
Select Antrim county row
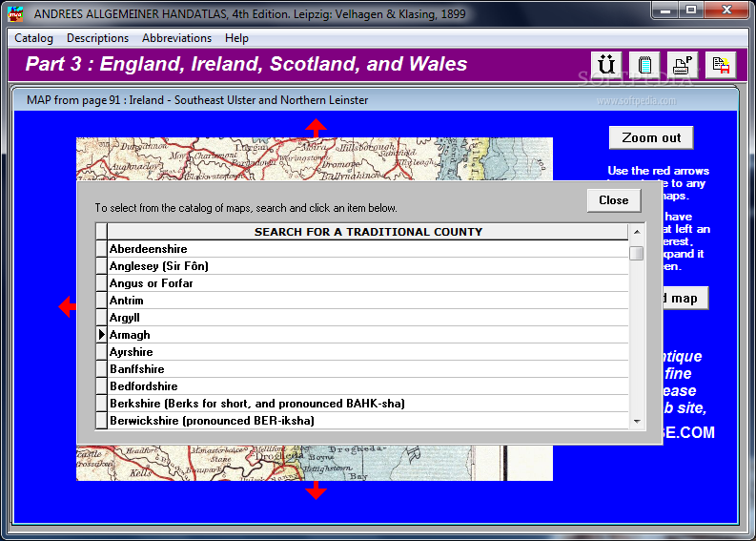[368, 301]
